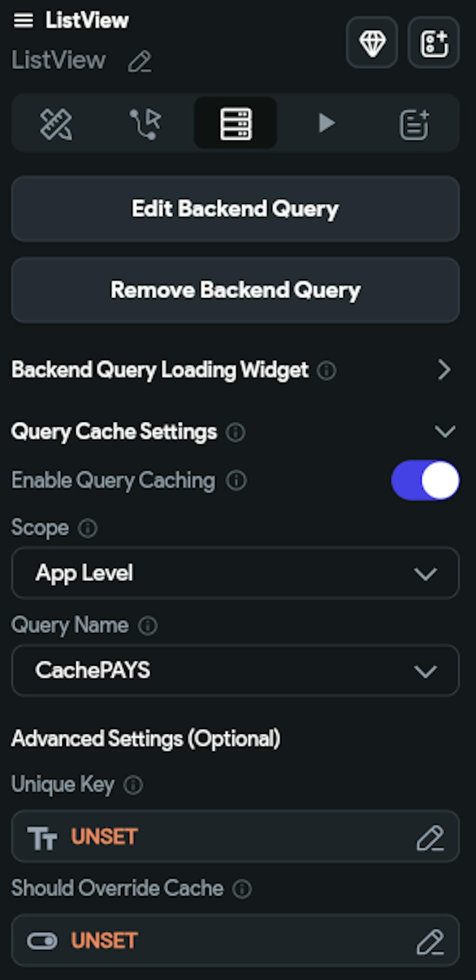Image resolution: width=476 pixels, height=980 pixels.
Task: Click the Edit Backend Query button
Action: point(235,209)
